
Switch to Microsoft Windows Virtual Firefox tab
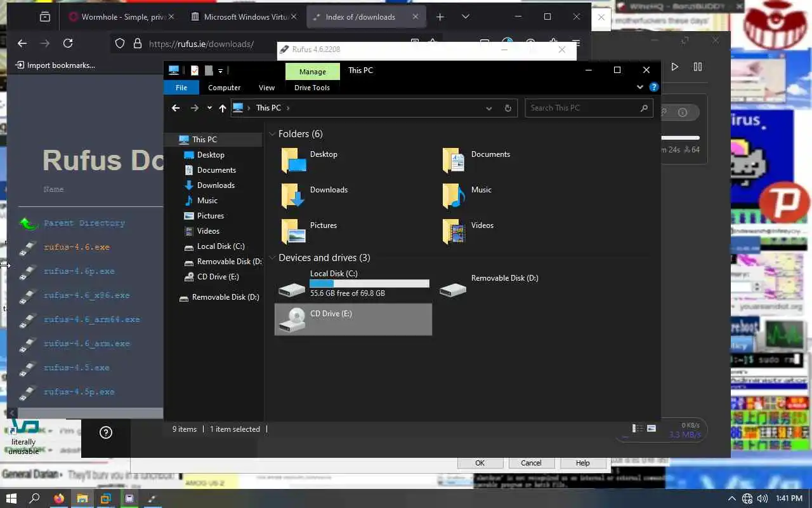(x=244, y=17)
